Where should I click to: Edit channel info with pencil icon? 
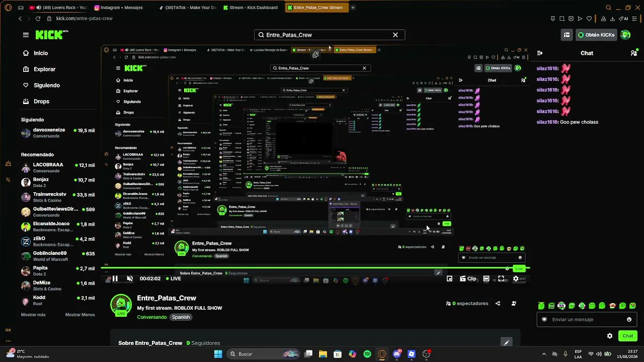[x=507, y=342]
